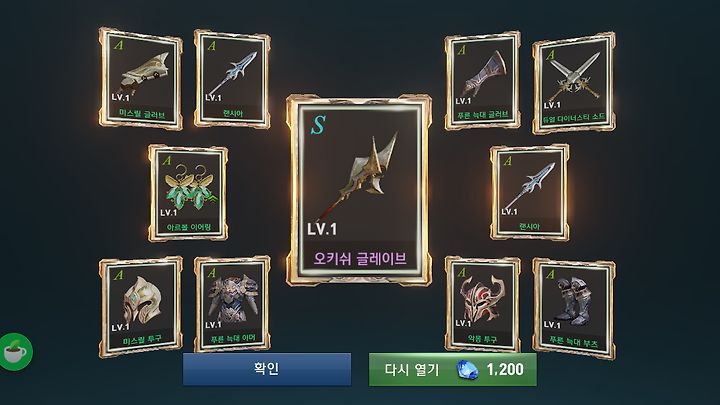Image resolution: width=720 pixels, height=405 pixels.
Task: Open the 랜시아 card beside 미스릴 글러브
Action: click(x=232, y=79)
